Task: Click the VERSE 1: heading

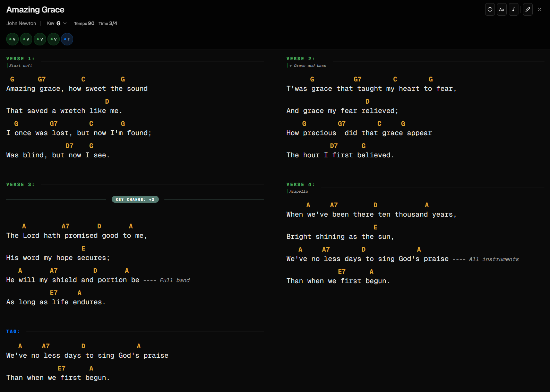Action: coord(20,59)
